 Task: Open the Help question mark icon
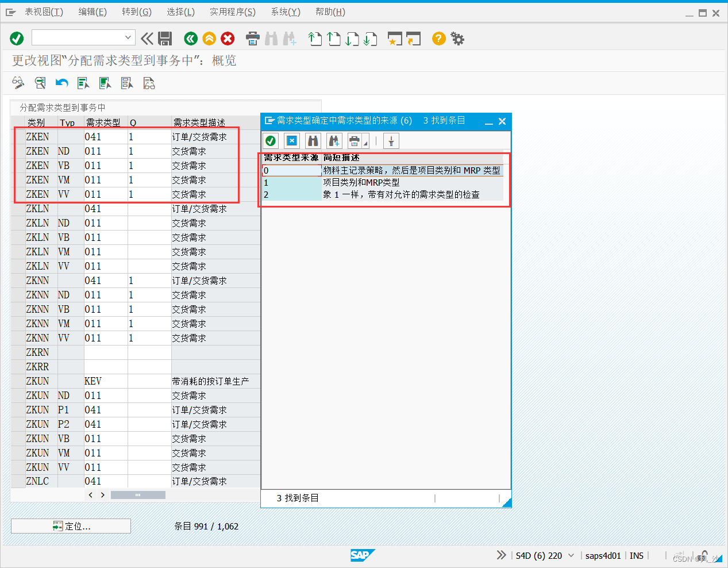(438, 39)
